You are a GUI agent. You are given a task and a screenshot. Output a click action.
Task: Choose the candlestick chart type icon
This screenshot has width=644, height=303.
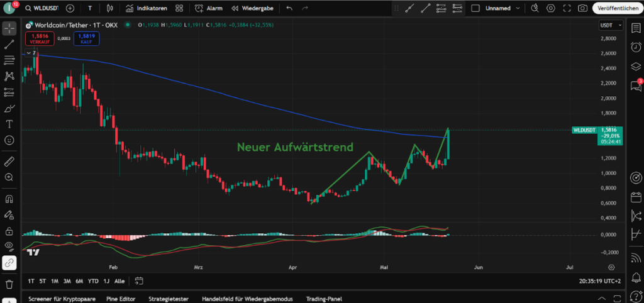(110, 8)
